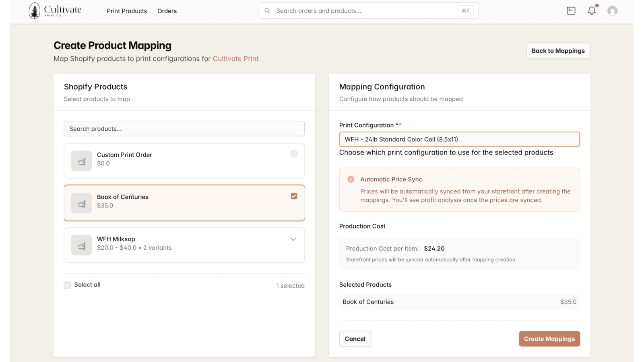Open the Print Configuration dropdown
Screen dimensions: 644x362
click(x=459, y=139)
